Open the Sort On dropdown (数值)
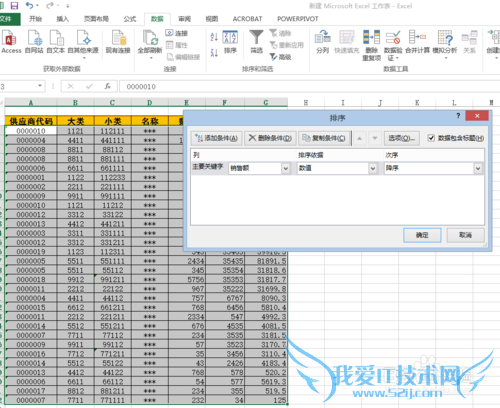This screenshot has width=500, height=408. [x=373, y=168]
